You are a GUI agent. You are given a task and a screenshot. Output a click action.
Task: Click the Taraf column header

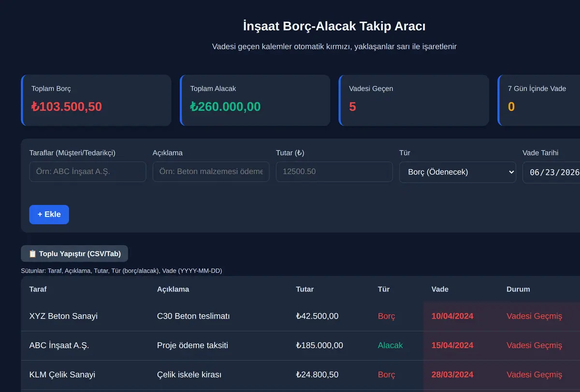point(38,289)
